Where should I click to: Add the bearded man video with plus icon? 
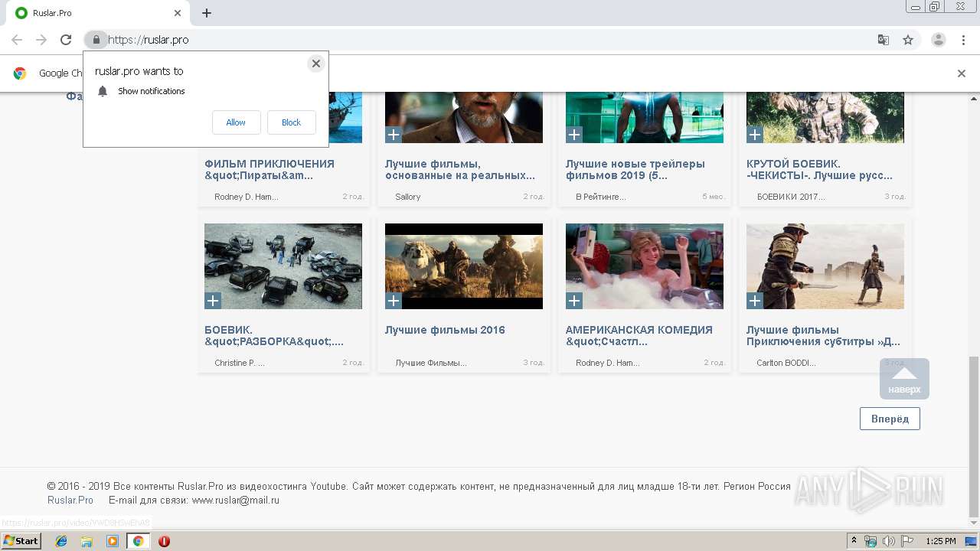(394, 135)
